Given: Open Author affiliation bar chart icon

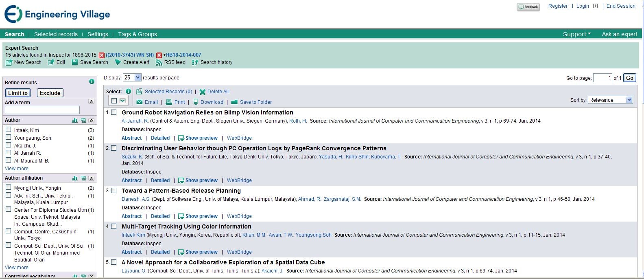Looking at the screenshot, I should coord(75,178).
